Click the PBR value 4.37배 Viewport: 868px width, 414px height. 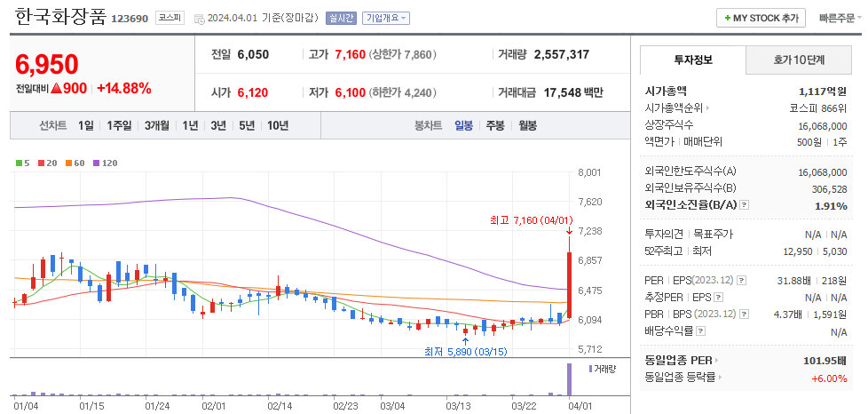coord(788,314)
